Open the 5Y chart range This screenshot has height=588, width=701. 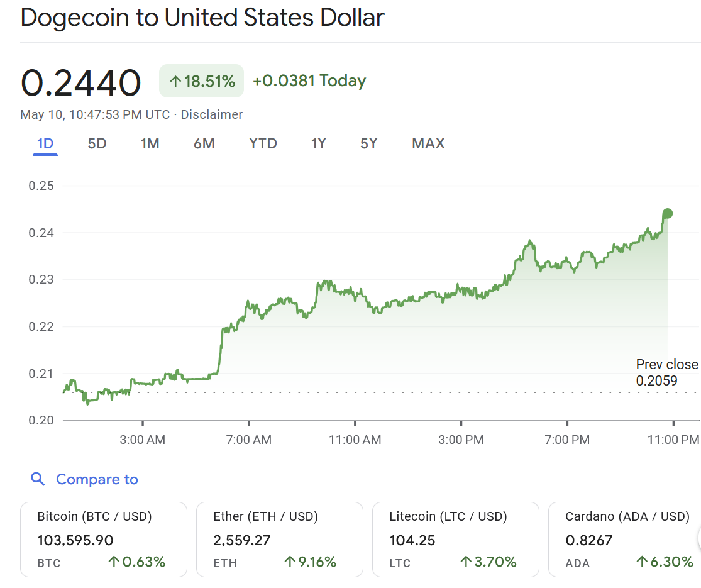tap(368, 144)
